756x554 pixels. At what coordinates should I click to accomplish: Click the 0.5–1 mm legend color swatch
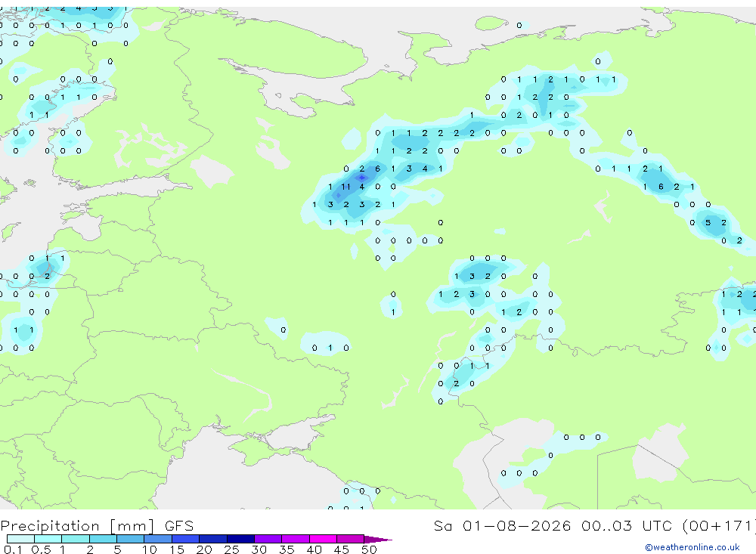[48, 539]
